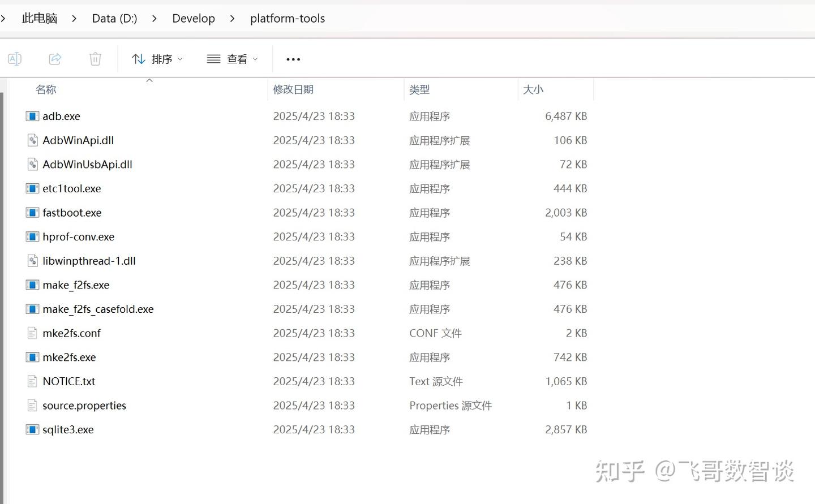815x504 pixels.
Task: Click the Share icon in the toolbar
Action: (55, 59)
